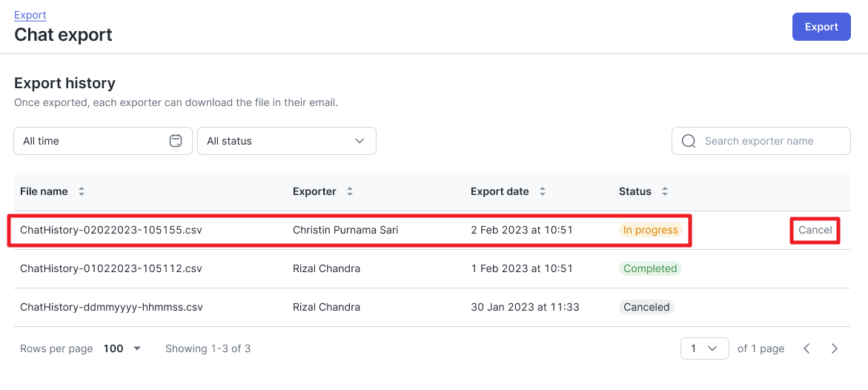Cancel the in-progress export
The height and width of the screenshot is (390, 868).
(x=815, y=230)
